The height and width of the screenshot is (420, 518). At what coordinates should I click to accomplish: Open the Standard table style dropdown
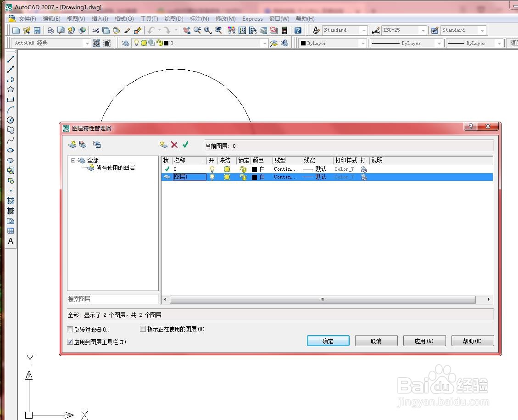point(482,30)
